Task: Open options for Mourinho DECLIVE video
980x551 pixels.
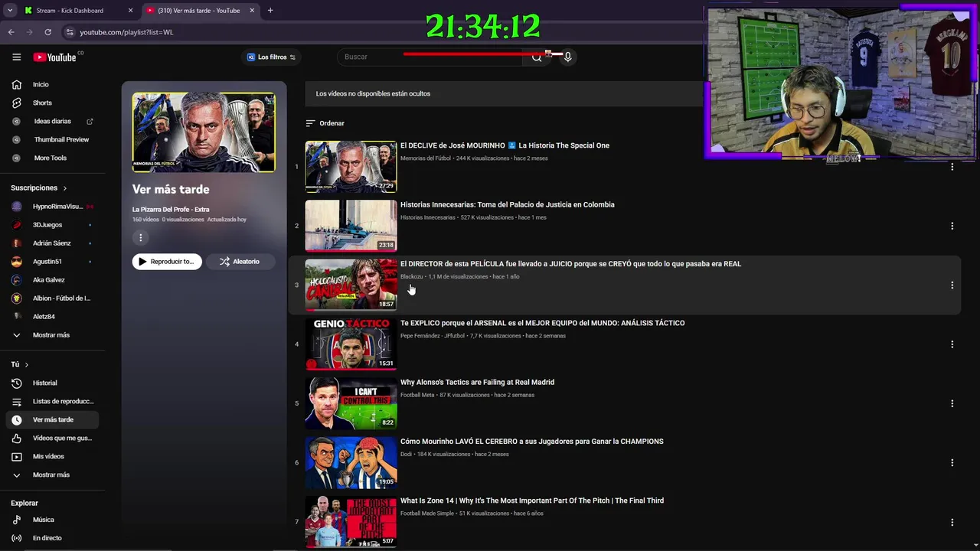Action: 952,167
